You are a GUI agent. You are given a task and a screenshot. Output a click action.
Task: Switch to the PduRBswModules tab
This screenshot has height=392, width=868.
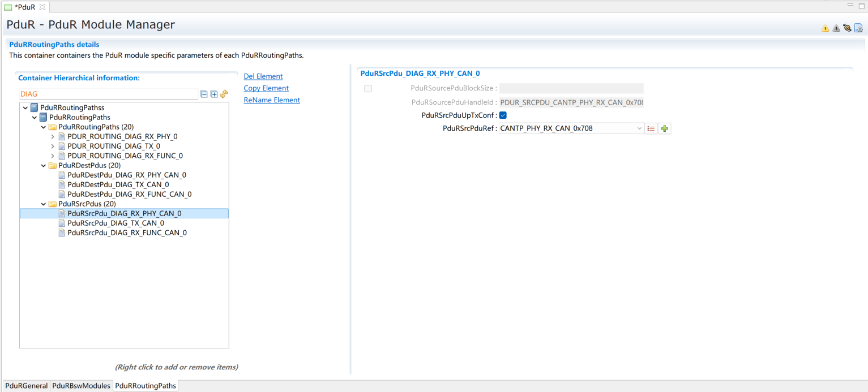(81, 386)
